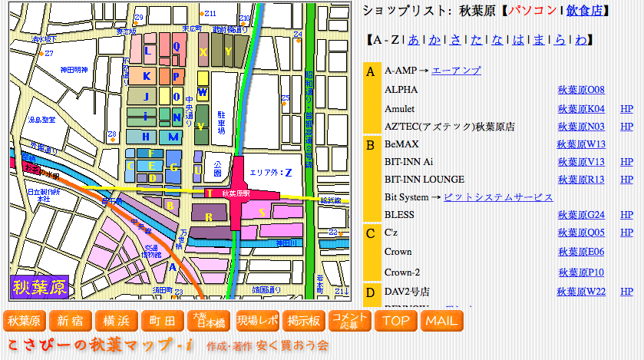Open the TOP button
Screen dimensions: 644x360
point(396,321)
